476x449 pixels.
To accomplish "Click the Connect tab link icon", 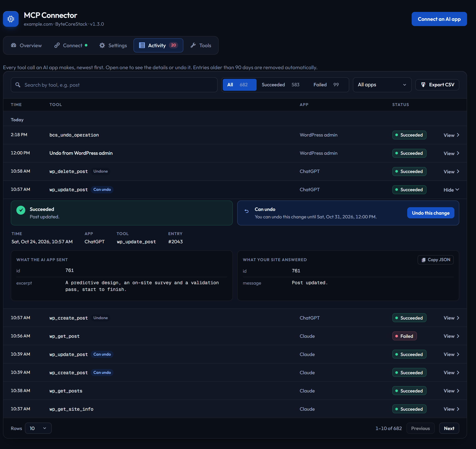I will pyautogui.click(x=57, y=45).
